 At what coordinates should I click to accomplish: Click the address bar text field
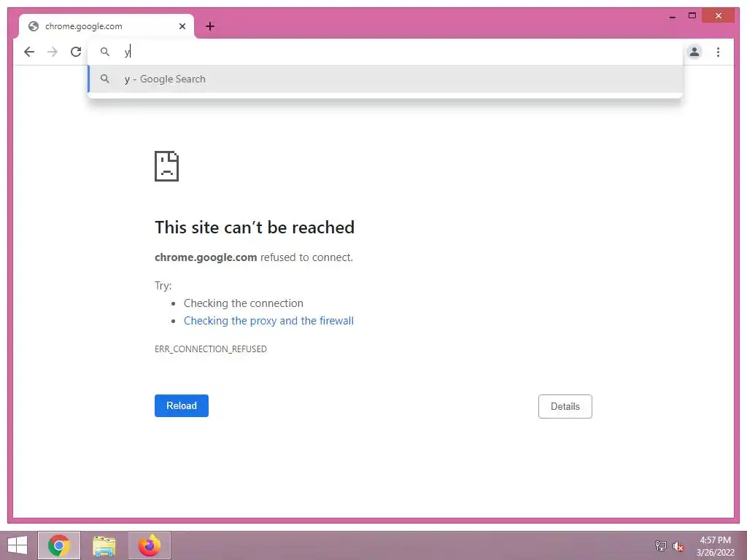385,52
